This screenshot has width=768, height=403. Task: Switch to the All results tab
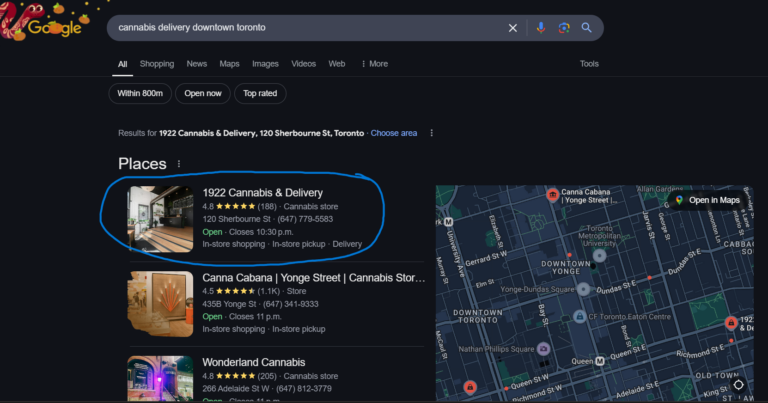click(x=122, y=64)
